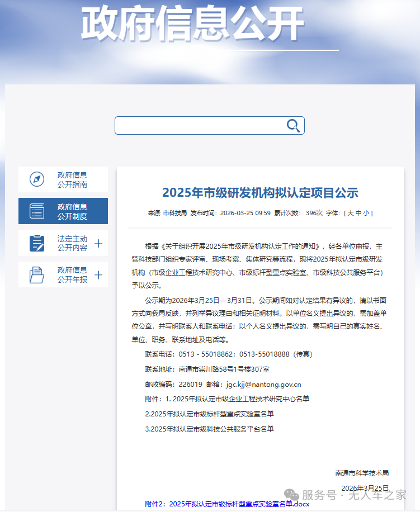Open 政府信息公开指南 menu item
The image size is (420, 512).
(x=63, y=179)
